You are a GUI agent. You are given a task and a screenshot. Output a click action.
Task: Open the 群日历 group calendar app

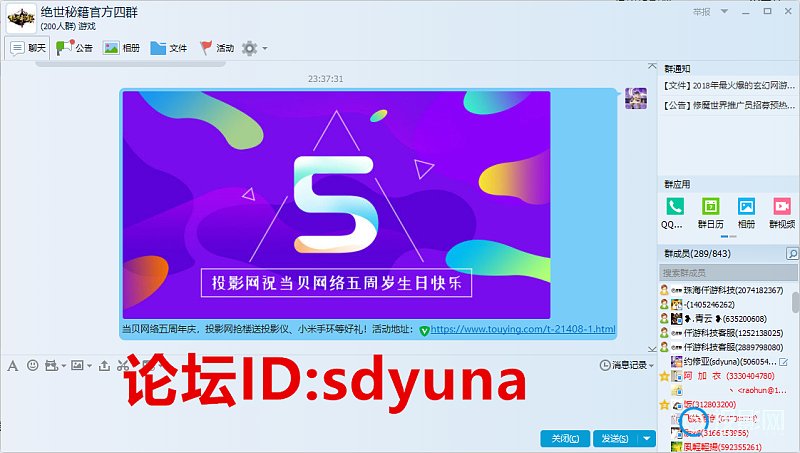(x=710, y=213)
